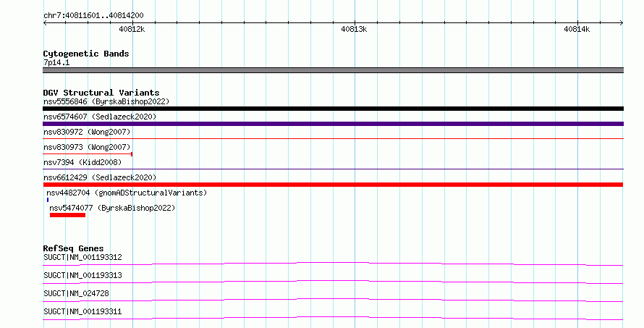This screenshot has width=644, height=328.
Task: Click the SUGCT|NM_001193312 gene label
Action: pyautogui.click(x=82, y=257)
